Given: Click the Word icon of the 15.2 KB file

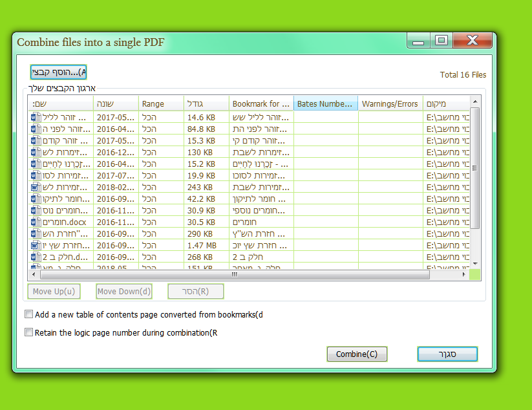Looking at the screenshot, I should (36, 164).
